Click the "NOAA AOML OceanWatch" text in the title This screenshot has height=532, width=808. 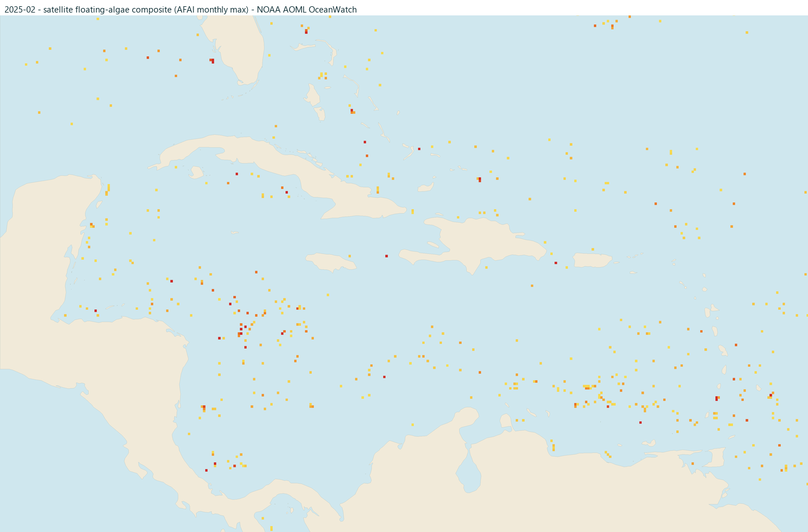click(306, 10)
